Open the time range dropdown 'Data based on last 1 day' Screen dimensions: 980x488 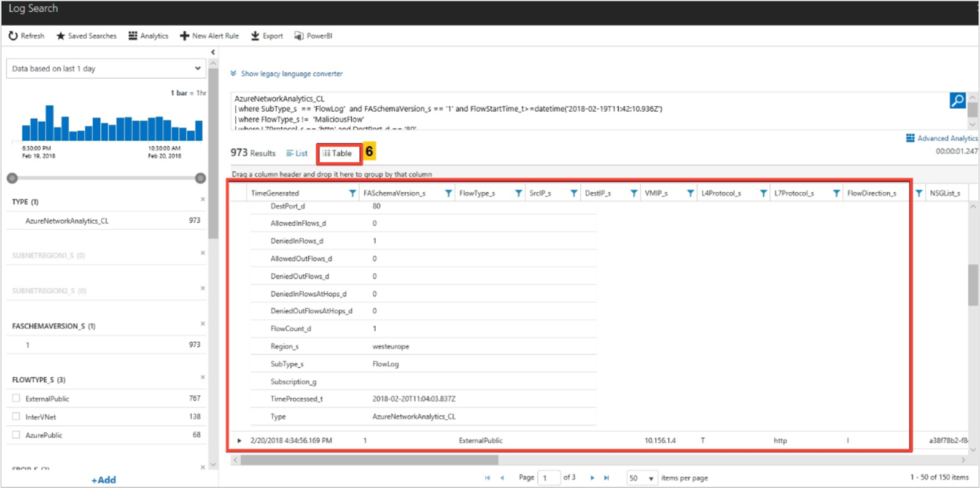coord(106,69)
